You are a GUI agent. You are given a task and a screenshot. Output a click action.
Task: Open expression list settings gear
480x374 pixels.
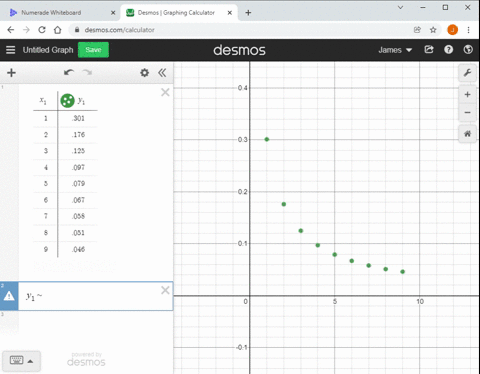pos(144,73)
